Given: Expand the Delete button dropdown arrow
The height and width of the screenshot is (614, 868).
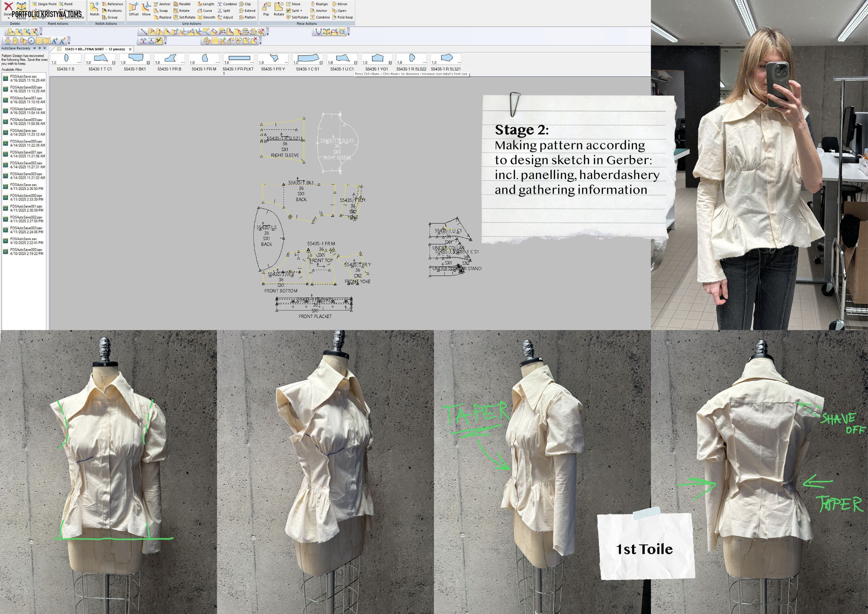Looking at the screenshot, I should pyautogui.click(x=8, y=18).
